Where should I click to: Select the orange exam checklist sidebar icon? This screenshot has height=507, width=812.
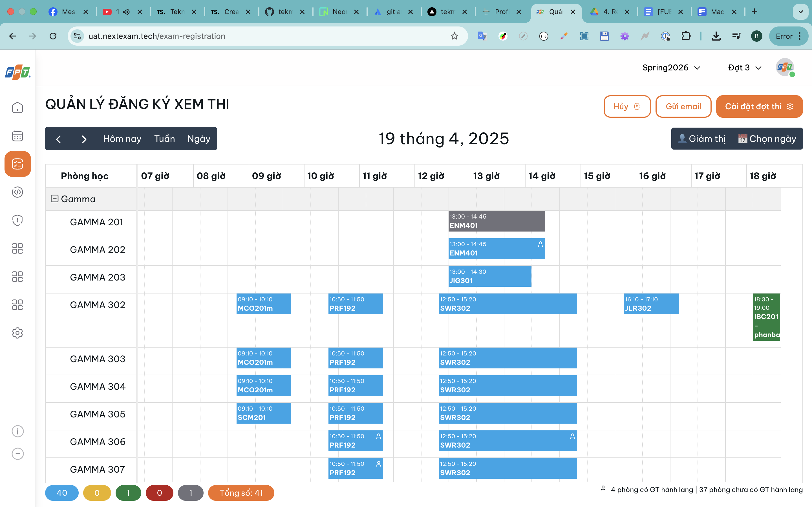(17, 164)
